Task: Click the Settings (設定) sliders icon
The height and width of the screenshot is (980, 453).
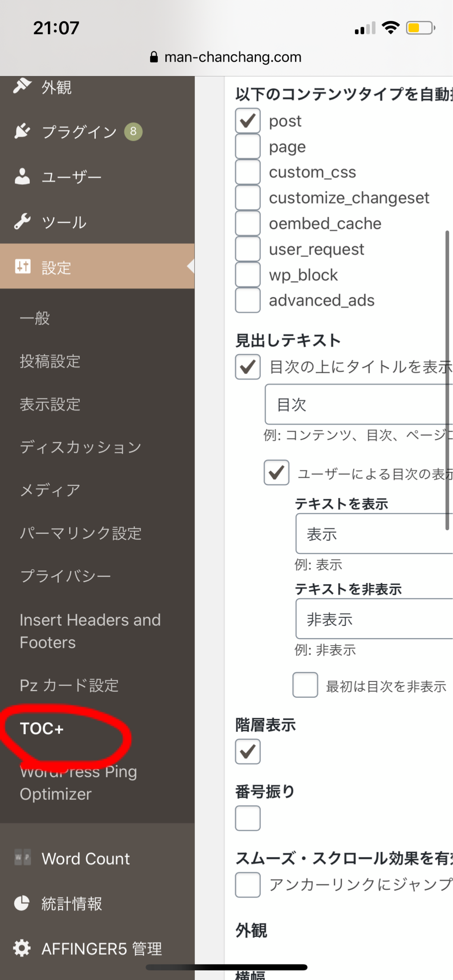Action: tap(22, 266)
